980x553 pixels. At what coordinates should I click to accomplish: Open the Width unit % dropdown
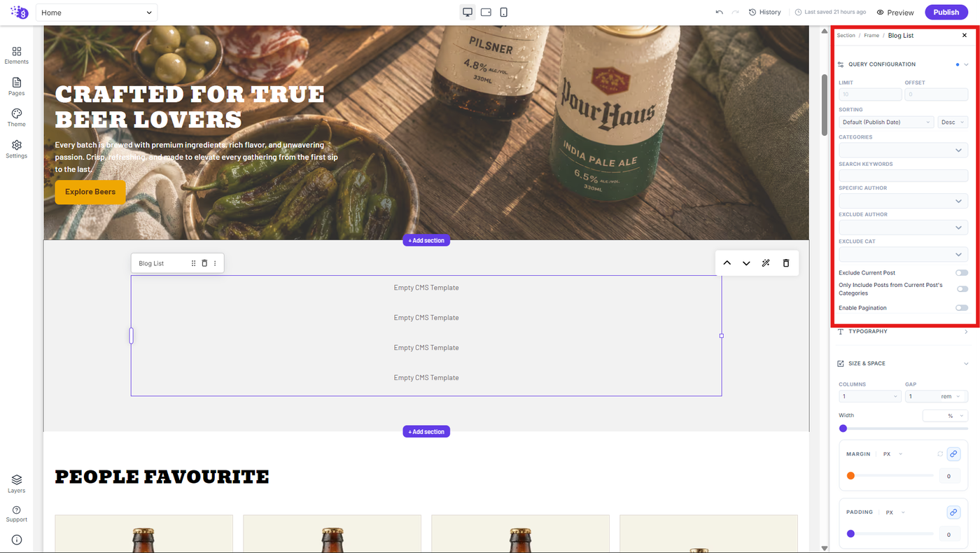point(955,416)
